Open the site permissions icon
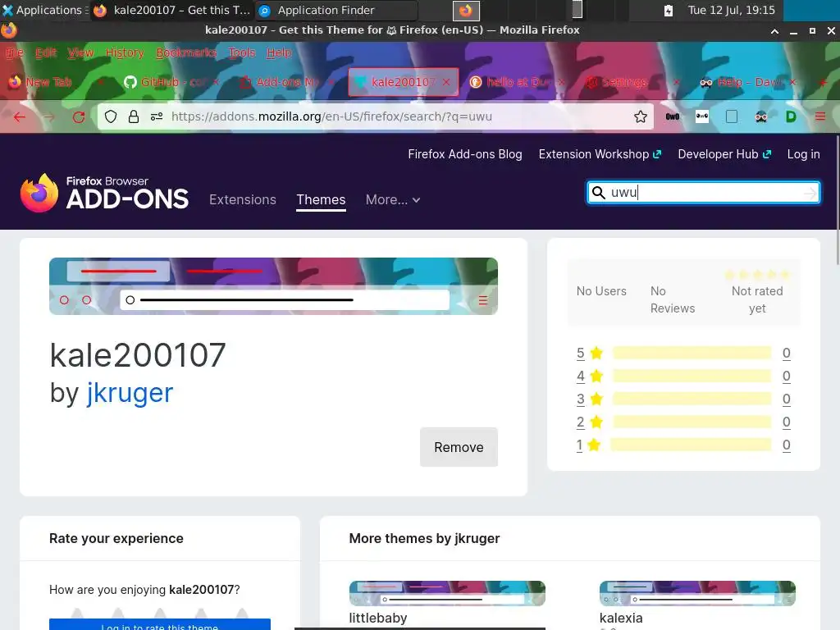This screenshot has height=630, width=840. (x=157, y=116)
